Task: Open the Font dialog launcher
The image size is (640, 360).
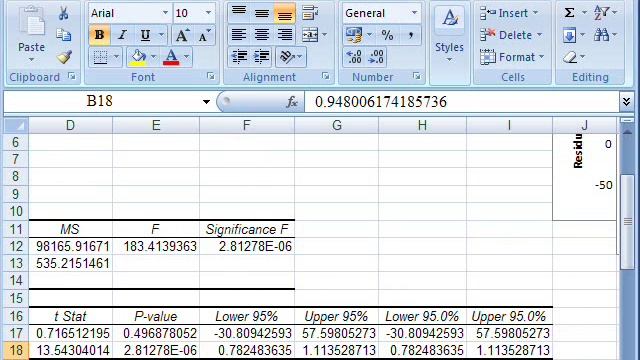Action: tap(211, 76)
